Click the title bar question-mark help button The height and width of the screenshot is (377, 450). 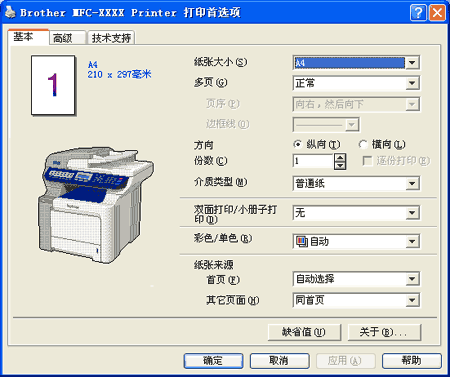pyautogui.click(x=418, y=13)
